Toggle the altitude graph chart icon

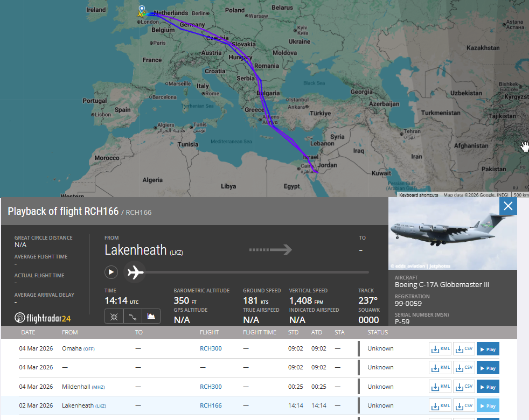(x=151, y=316)
